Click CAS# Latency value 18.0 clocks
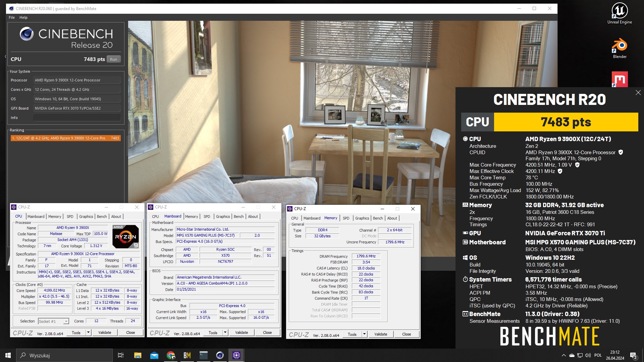The width and height of the screenshot is (644, 362). tap(366, 268)
